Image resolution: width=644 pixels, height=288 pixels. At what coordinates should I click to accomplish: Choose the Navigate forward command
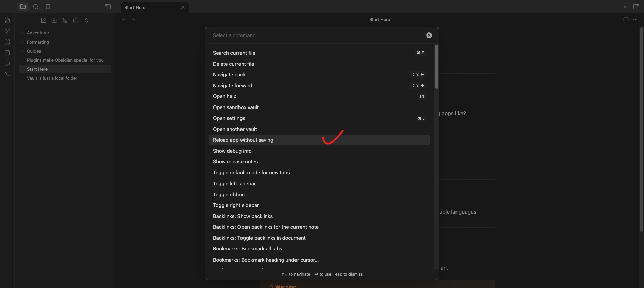click(x=319, y=86)
